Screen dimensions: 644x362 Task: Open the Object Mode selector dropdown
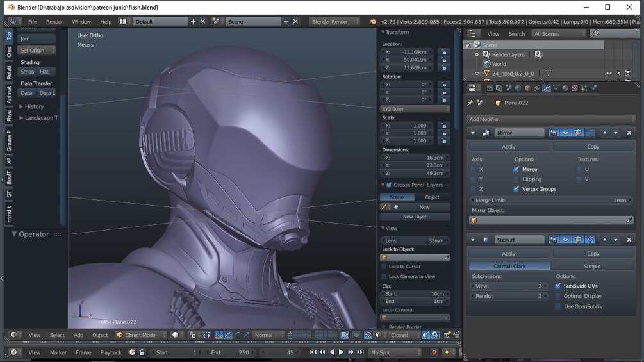[x=141, y=335]
